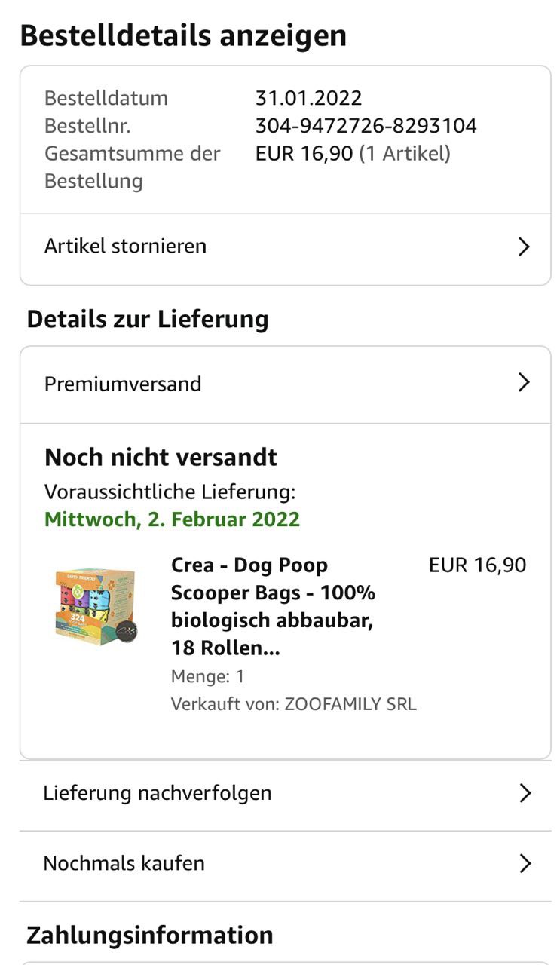
Task: Open the dog poop bags product thumbnail
Action: point(96,605)
